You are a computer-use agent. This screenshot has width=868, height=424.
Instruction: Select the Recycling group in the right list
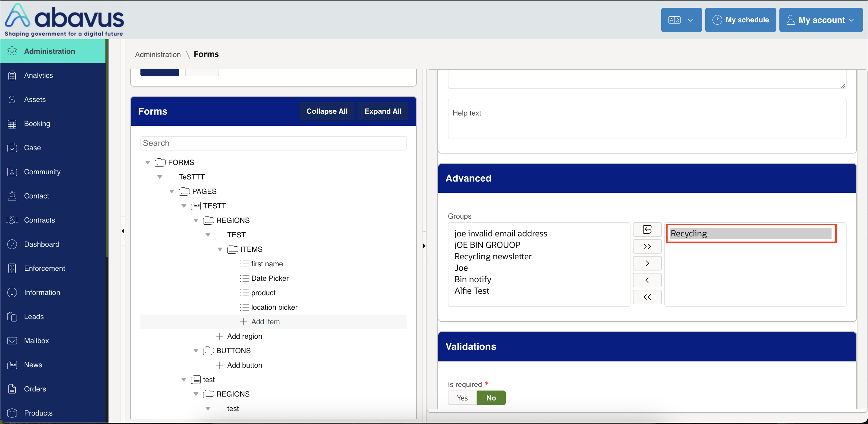tap(751, 233)
